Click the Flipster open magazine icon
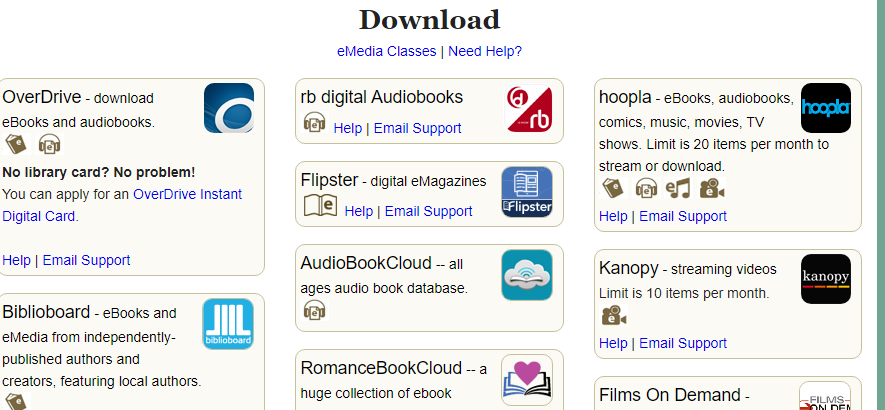The height and width of the screenshot is (410, 885). pos(320,206)
